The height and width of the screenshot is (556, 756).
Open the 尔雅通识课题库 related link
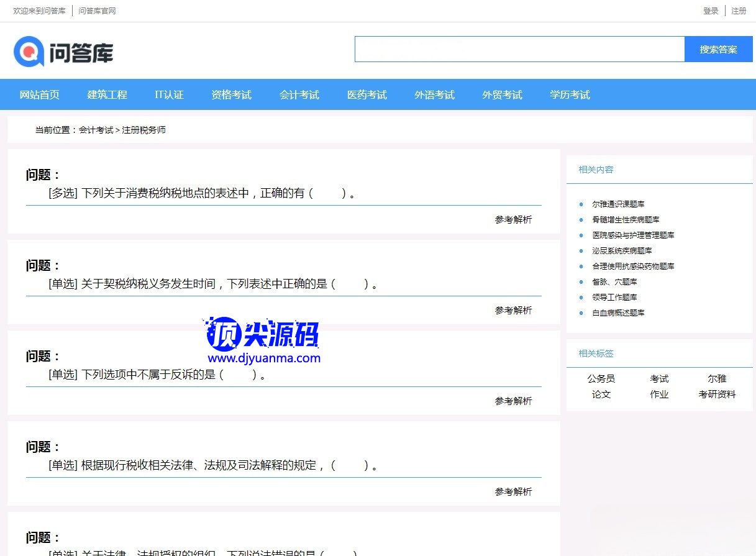point(618,204)
